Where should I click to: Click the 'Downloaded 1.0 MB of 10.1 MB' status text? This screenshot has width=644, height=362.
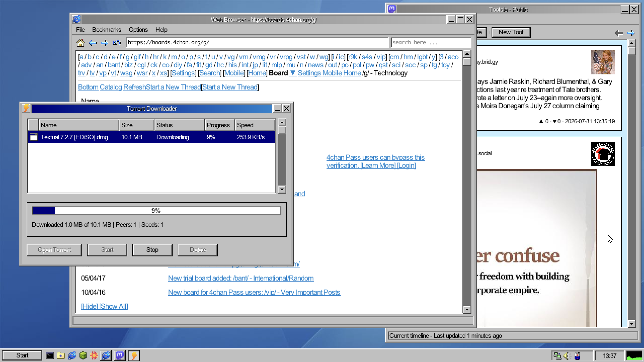98,225
